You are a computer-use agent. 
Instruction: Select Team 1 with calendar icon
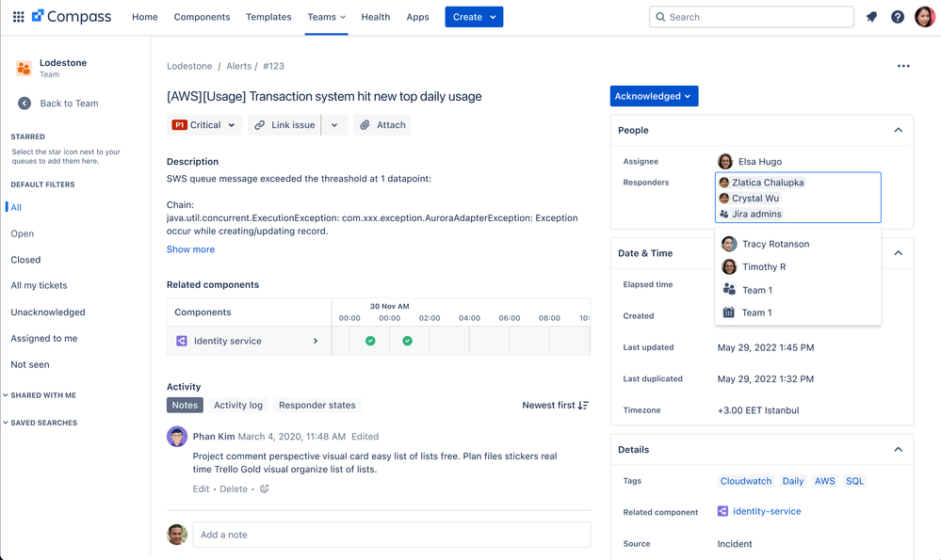pyautogui.click(x=798, y=312)
